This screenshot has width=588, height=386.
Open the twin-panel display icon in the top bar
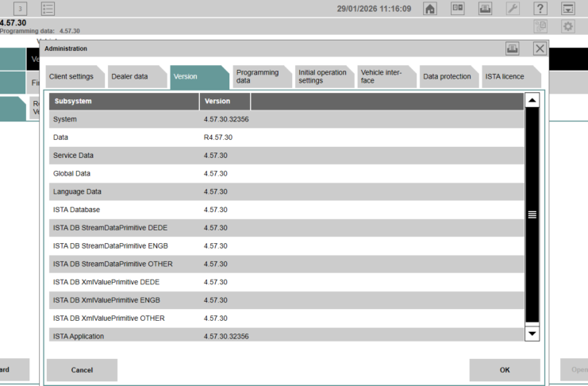click(458, 9)
